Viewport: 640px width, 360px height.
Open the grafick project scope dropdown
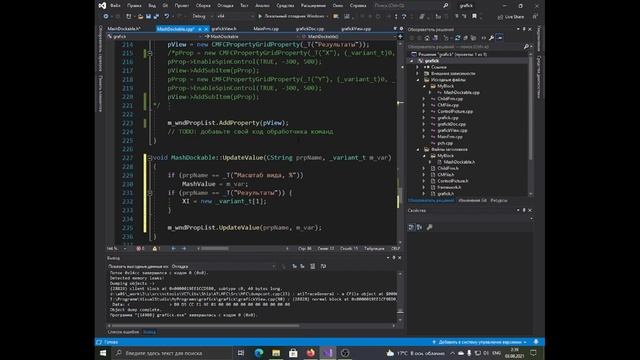pyautogui.click(x=154, y=36)
